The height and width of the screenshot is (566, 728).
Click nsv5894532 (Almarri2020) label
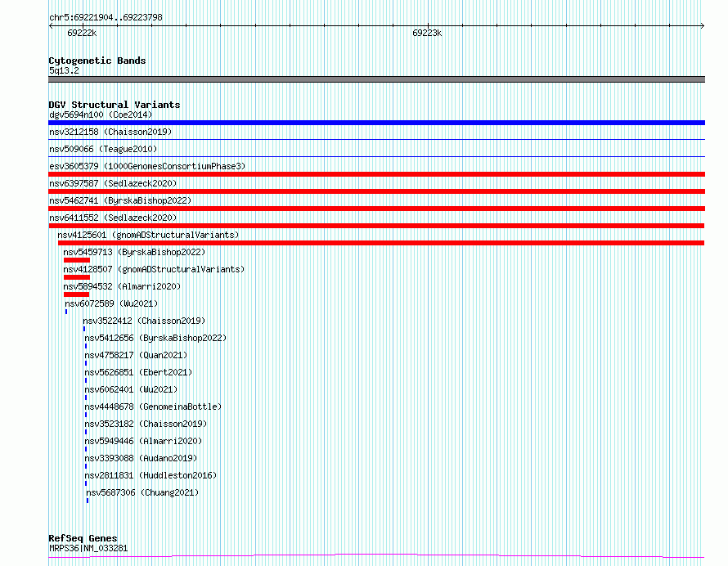tap(122, 286)
